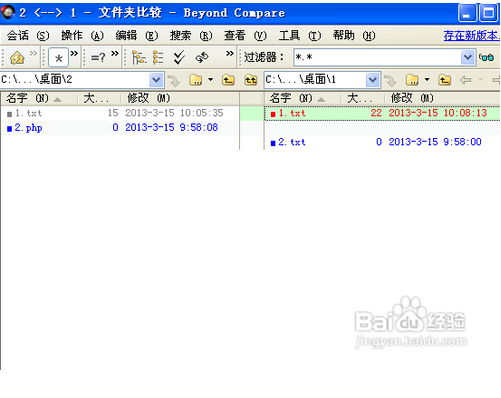This screenshot has width=501, height=398.
Task: Click the left pane go arrow icon
Action: coord(174,80)
